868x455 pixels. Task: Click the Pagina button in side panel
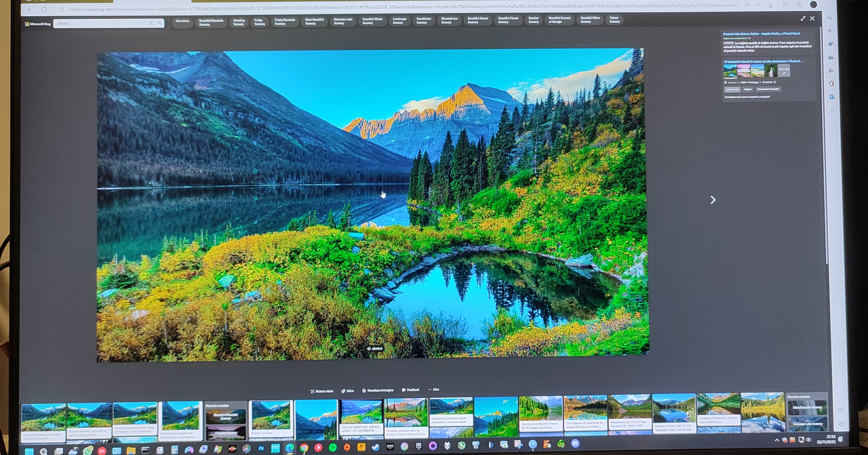tap(748, 89)
